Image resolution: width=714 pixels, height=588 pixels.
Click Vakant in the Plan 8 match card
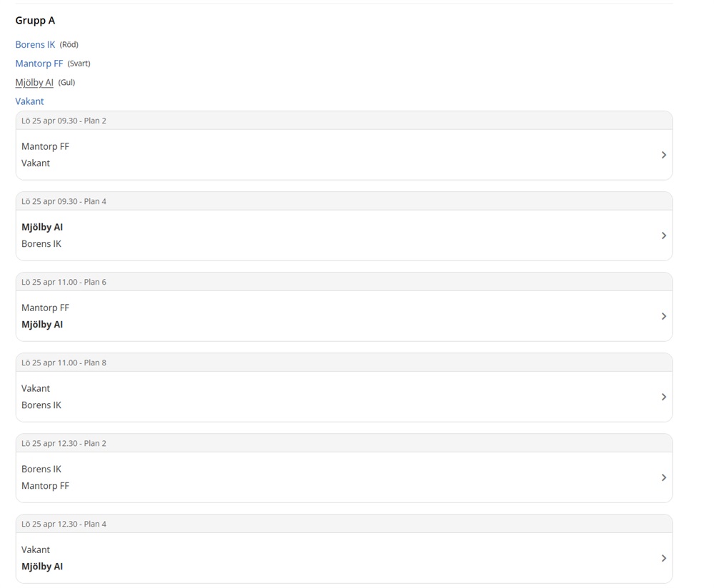coord(36,388)
